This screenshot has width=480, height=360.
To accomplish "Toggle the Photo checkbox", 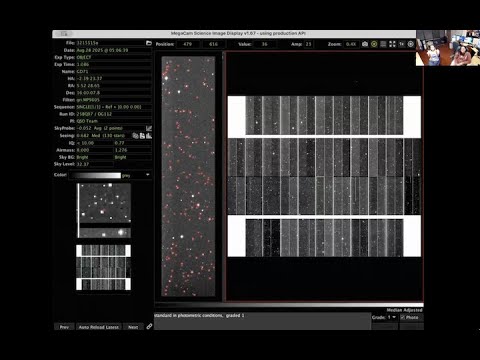I will click(403, 317).
